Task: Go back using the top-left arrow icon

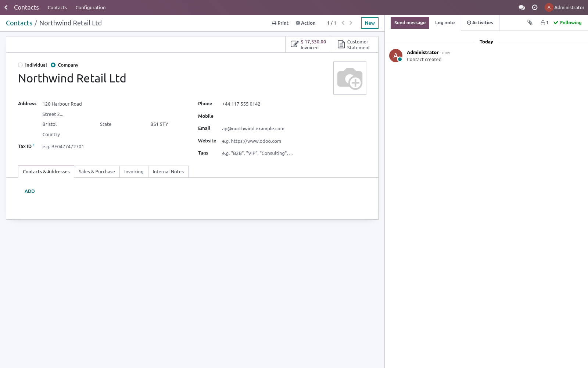Action: point(6,7)
